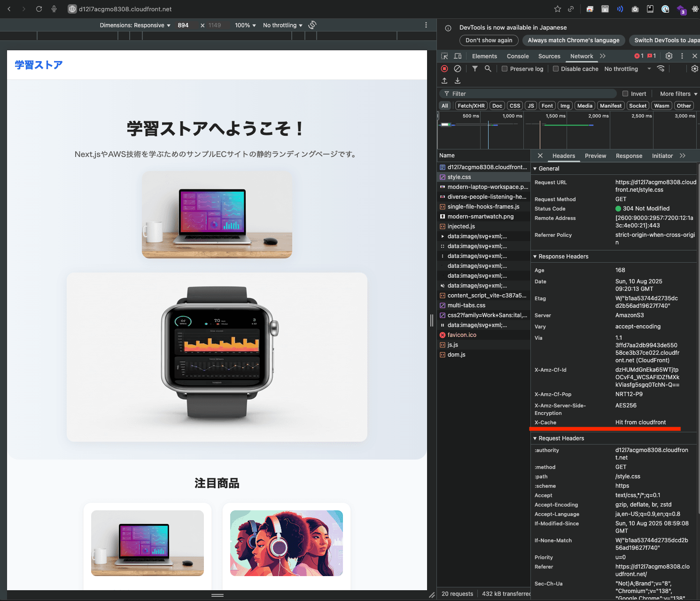Click the record network log icon

(444, 69)
